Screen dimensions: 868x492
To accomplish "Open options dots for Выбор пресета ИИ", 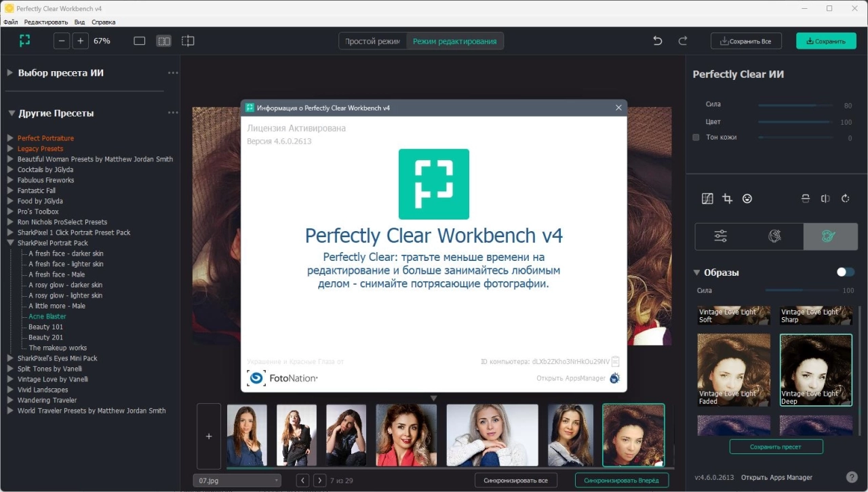I will (173, 73).
